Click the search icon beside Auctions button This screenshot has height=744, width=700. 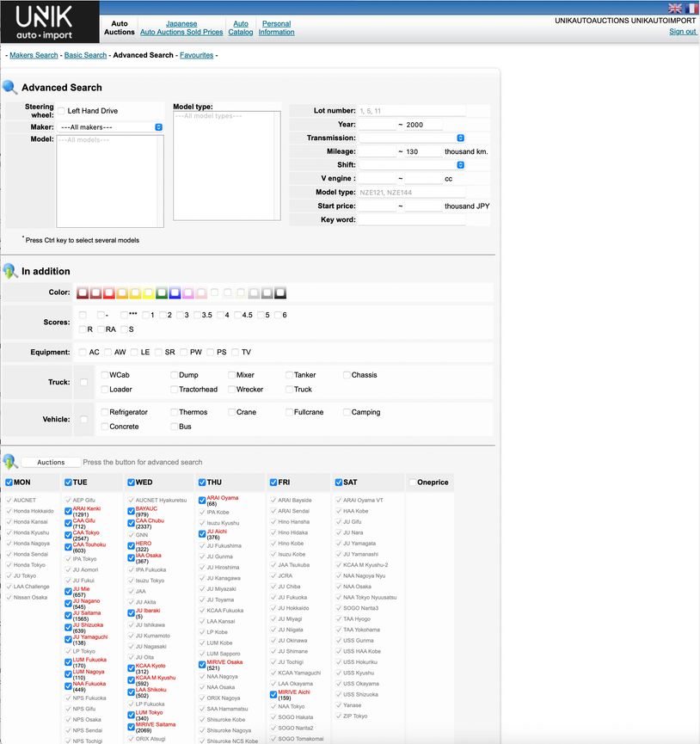10,462
